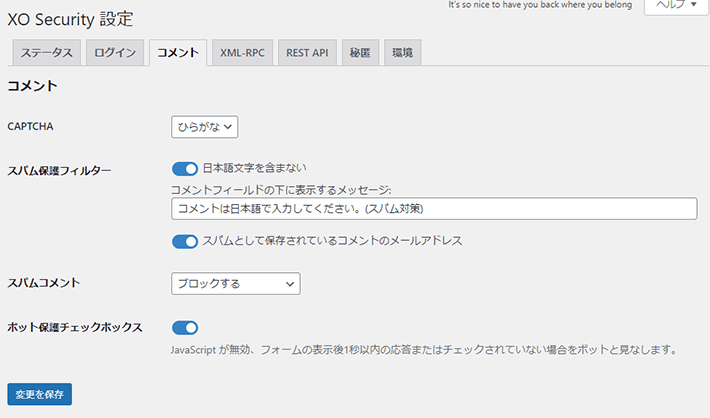Screen dimensions: 710x418
Task: Click the コメントフィールドの下に表示するメッセージ caption
Action: coord(281,190)
